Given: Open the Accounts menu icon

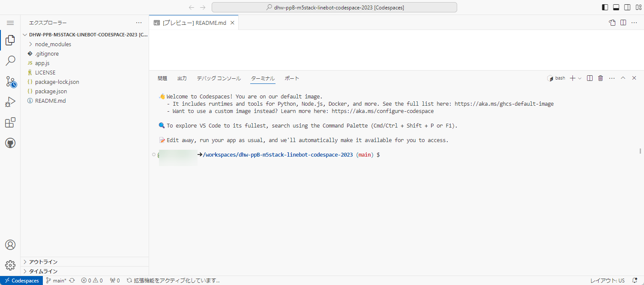Looking at the screenshot, I should pos(10,245).
